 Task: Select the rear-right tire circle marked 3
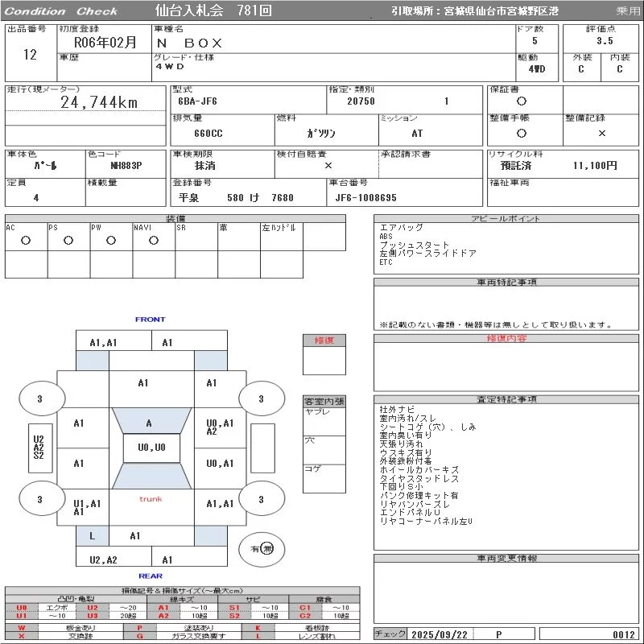261,500
